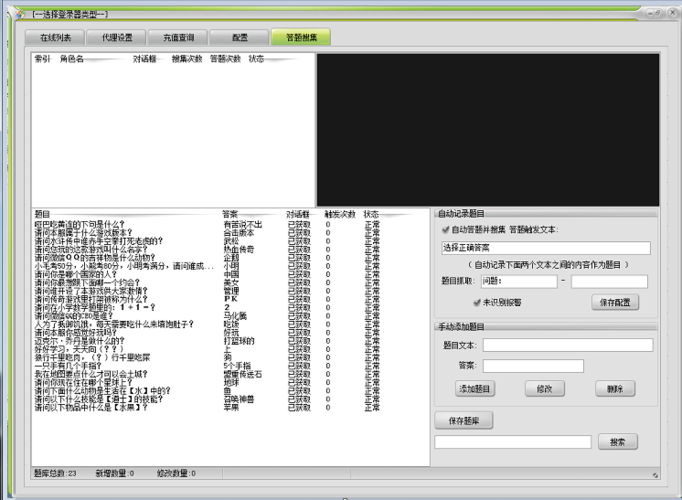Switch to the 在线列表 tab

[56, 37]
